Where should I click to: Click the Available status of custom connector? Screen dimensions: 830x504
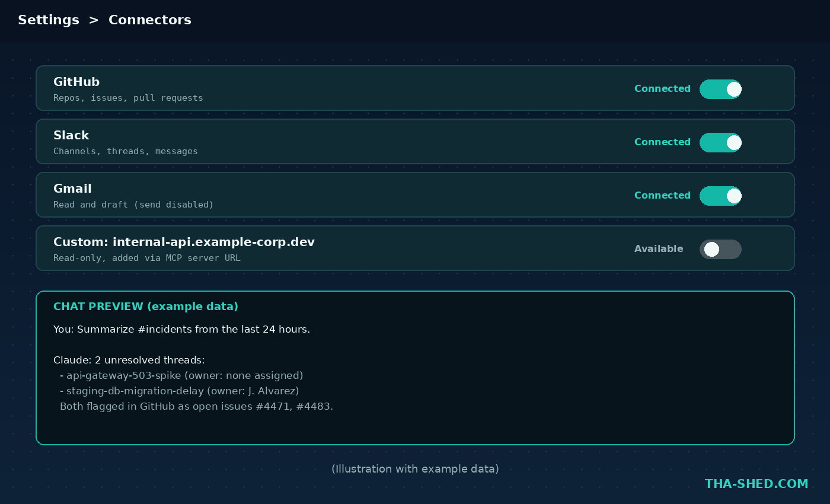click(x=659, y=249)
